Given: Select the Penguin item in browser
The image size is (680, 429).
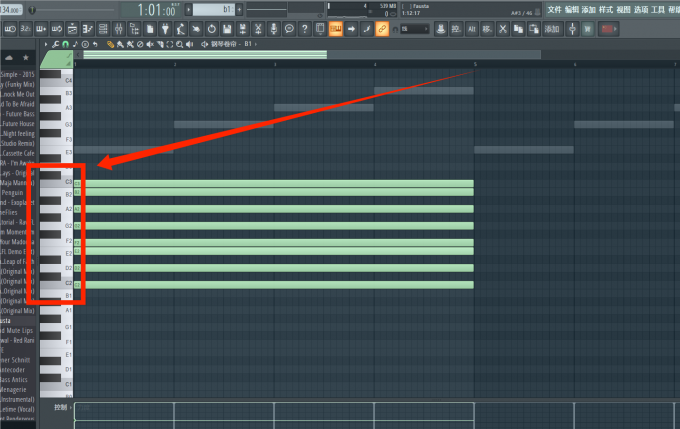Looking at the screenshot, I should [x=13, y=193].
